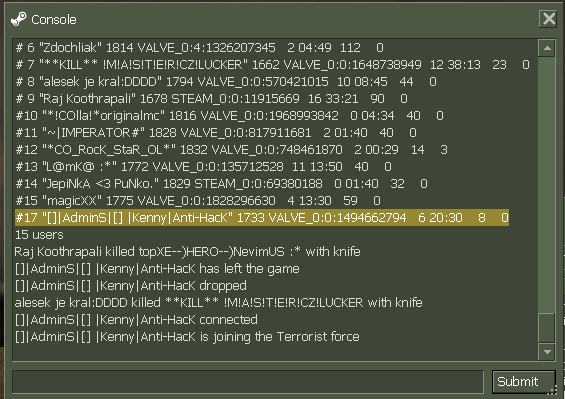Select the **KILL** !M!A!S!T!E!R!CZ!LUCKER status row
This screenshot has width=565, height=399.
pyautogui.click(x=272, y=65)
